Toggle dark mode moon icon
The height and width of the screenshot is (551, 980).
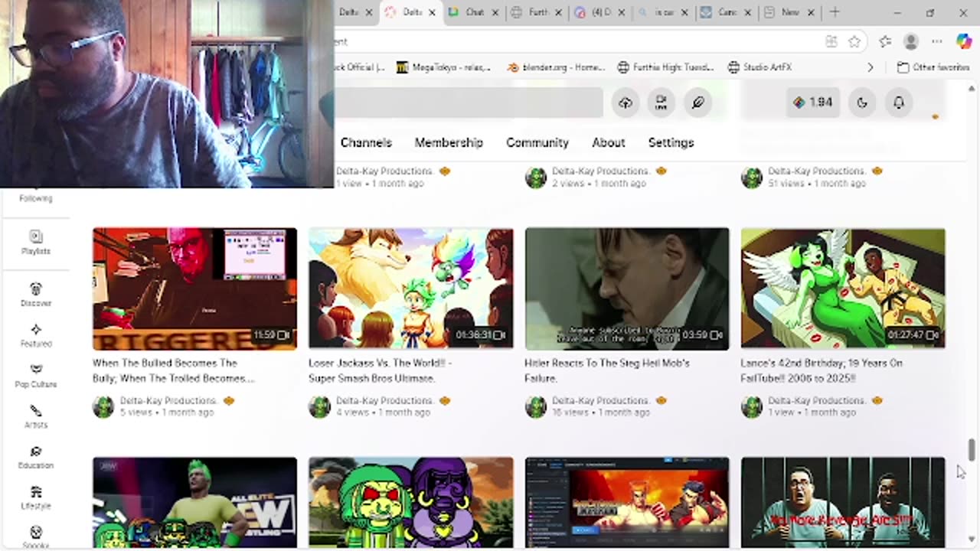click(862, 103)
